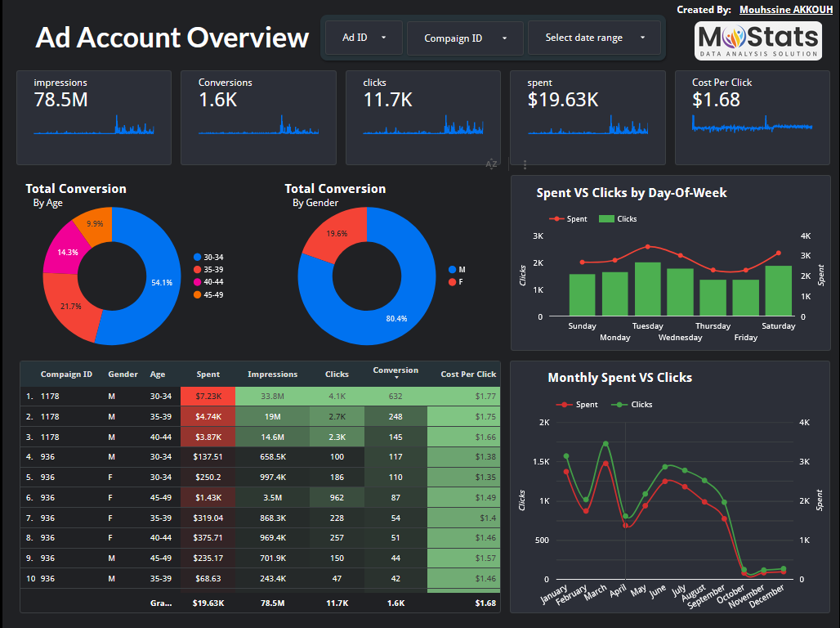Click the green Clicks legend icon in day-of-week chart
Image resolution: width=840 pixels, height=628 pixels.
click(606, 219)
